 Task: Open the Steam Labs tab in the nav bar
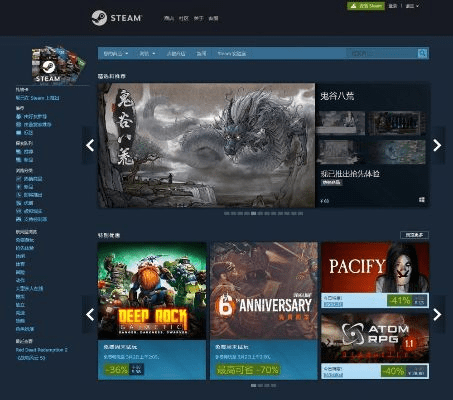pyautogui.click(x=232, y=53)
